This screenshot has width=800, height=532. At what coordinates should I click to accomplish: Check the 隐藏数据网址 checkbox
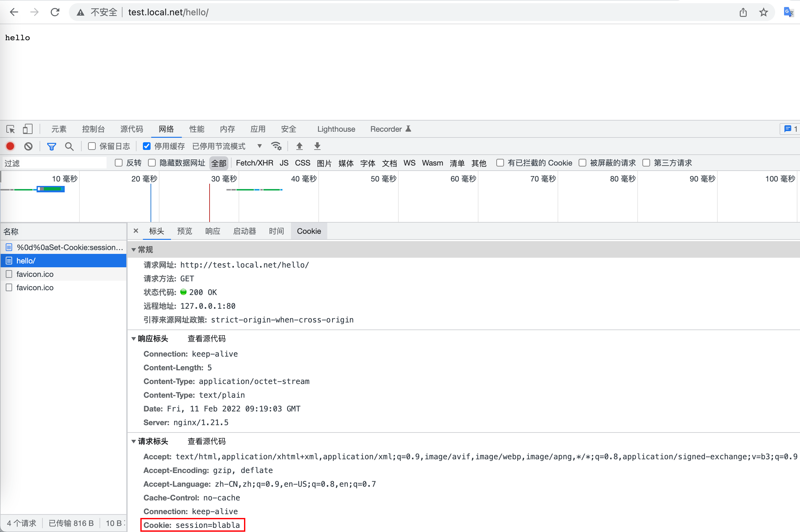(152, 163)
